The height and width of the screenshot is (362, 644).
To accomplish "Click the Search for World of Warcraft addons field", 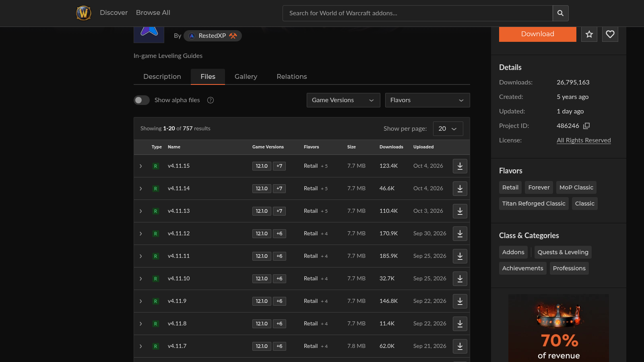I will pos(418,13).
